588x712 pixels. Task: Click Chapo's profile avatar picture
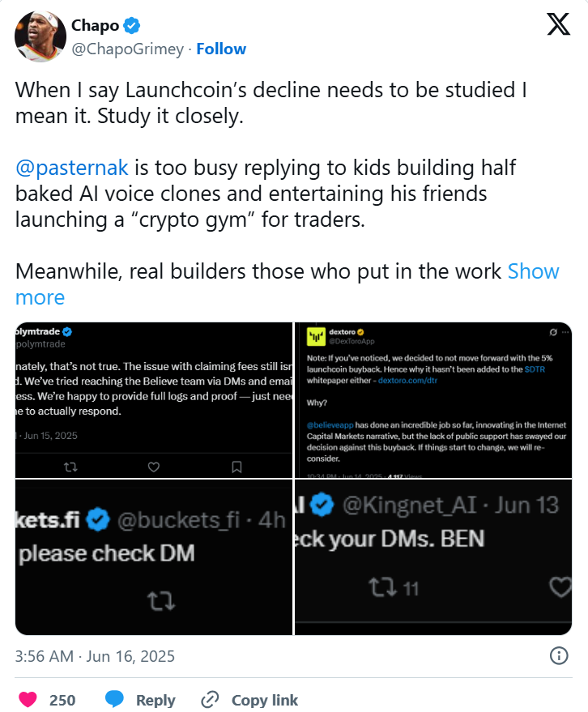coord(40,36)
